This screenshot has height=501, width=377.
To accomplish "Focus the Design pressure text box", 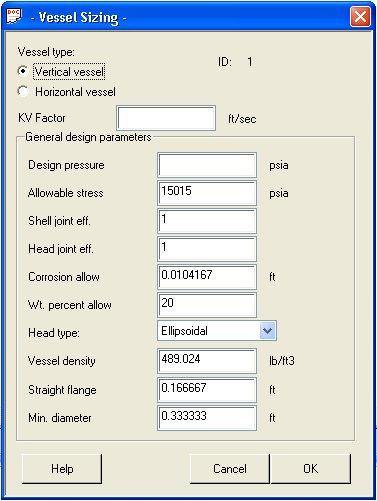I will pyautogui.click(x=207, y=165).
